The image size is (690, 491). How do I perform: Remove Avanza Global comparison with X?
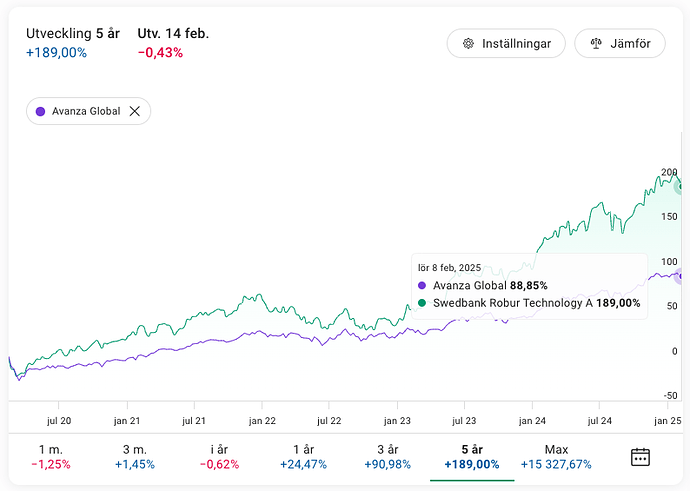(x=135, y=111)
